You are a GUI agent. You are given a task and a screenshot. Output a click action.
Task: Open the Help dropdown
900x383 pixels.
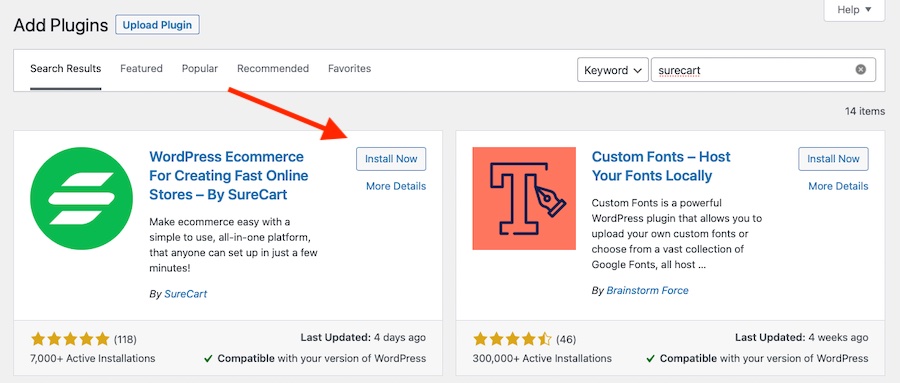[854, 10]
